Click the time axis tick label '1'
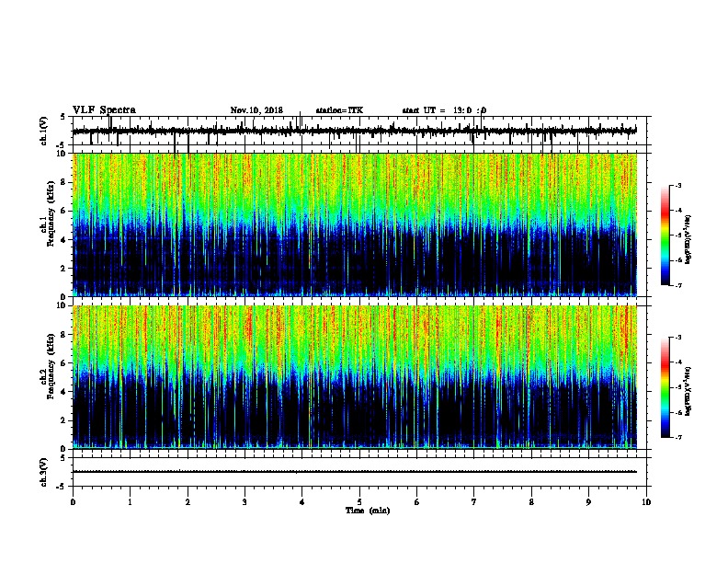Image resolution: width=728 pixels, height=563 pixels. click(x=130, y=502)
